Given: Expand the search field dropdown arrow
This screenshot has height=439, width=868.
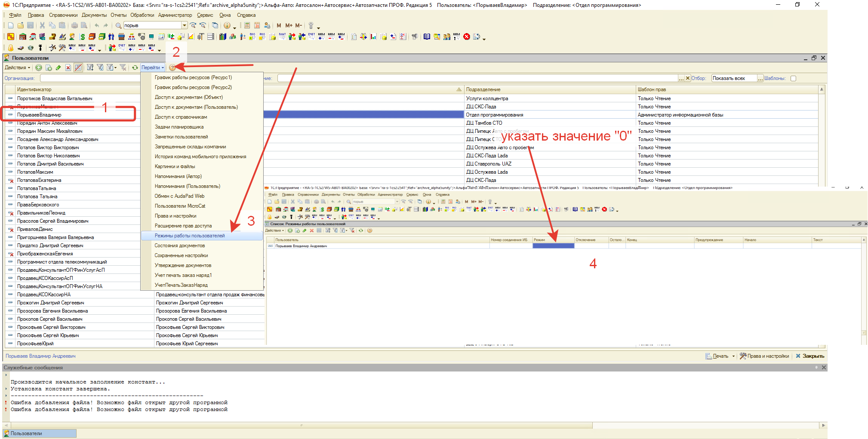Looking at the screenshot, I should 185,25.
